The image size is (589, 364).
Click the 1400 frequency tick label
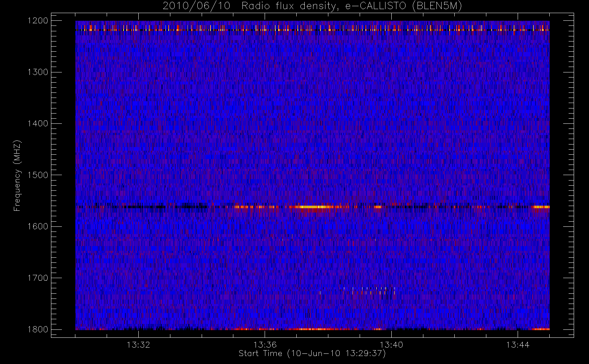point(38,124)
